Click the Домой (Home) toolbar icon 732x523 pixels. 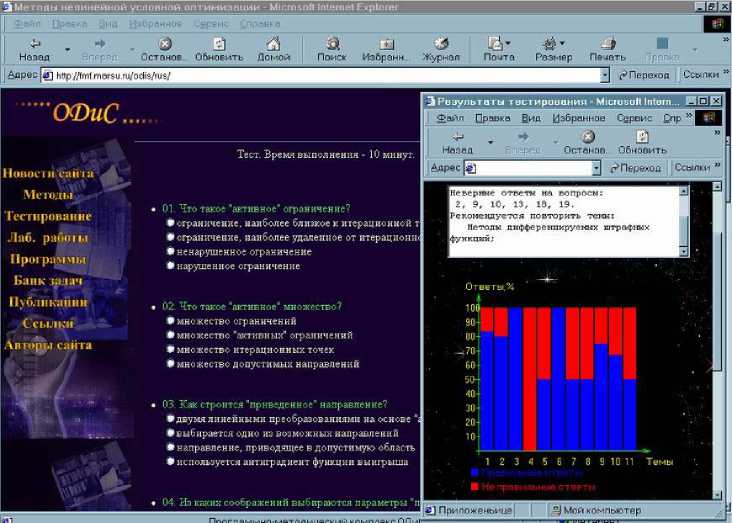pyautogui.click(x=273, y=49)
